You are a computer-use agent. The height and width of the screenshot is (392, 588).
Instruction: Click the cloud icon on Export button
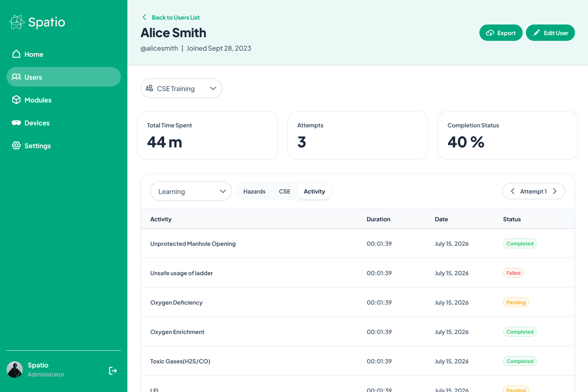click(490, 33)
